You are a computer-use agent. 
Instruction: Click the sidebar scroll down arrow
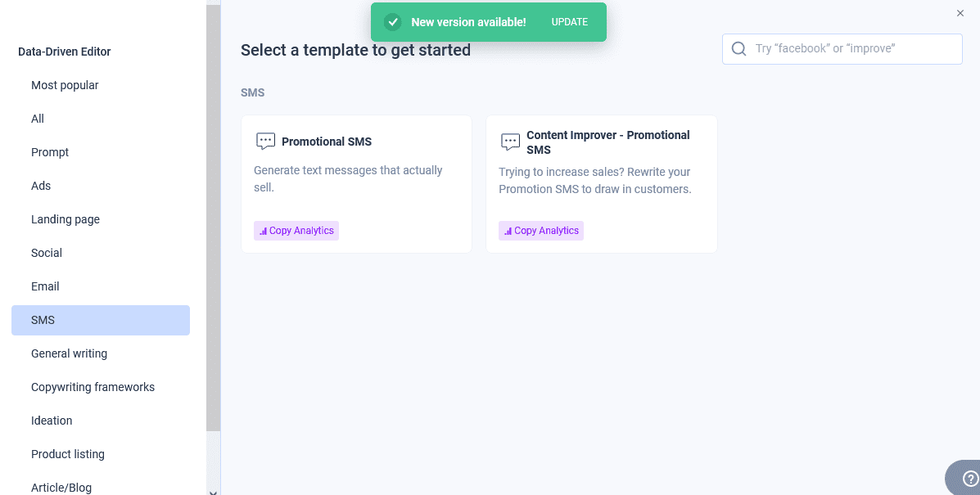click(x=213, y=491)
